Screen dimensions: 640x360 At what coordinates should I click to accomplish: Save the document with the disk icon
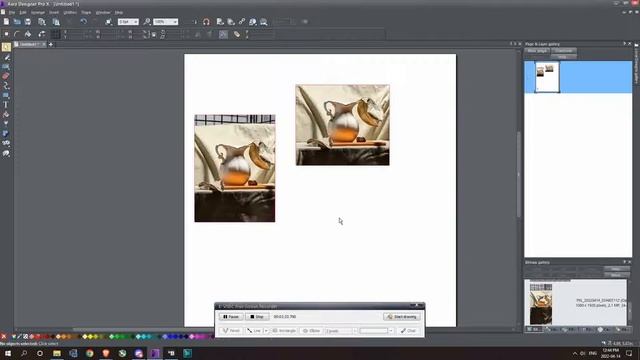click(x=28, y=22)
